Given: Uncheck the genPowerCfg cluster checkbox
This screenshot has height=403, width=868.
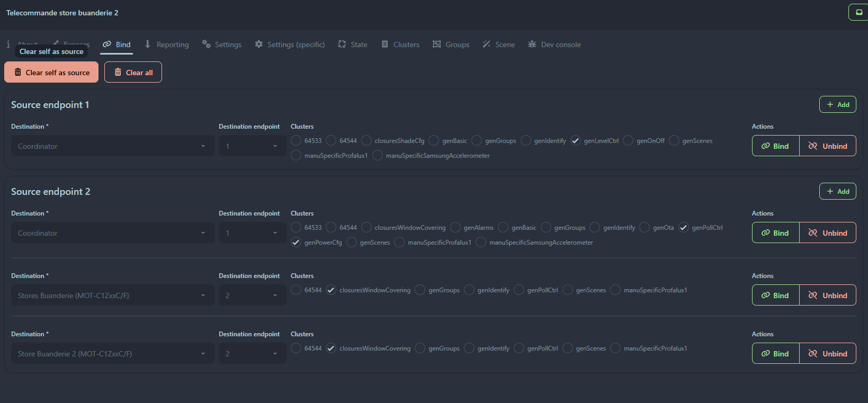Looking at the screenshot, I should pos(296,243).
